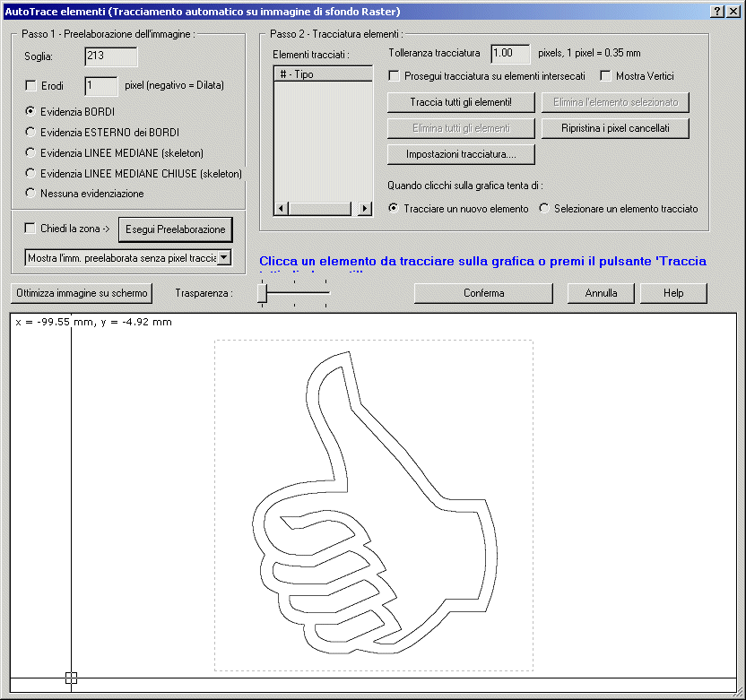
Task: Click left arrow of tracked elements scrollbar
Action: pos(280,209)
